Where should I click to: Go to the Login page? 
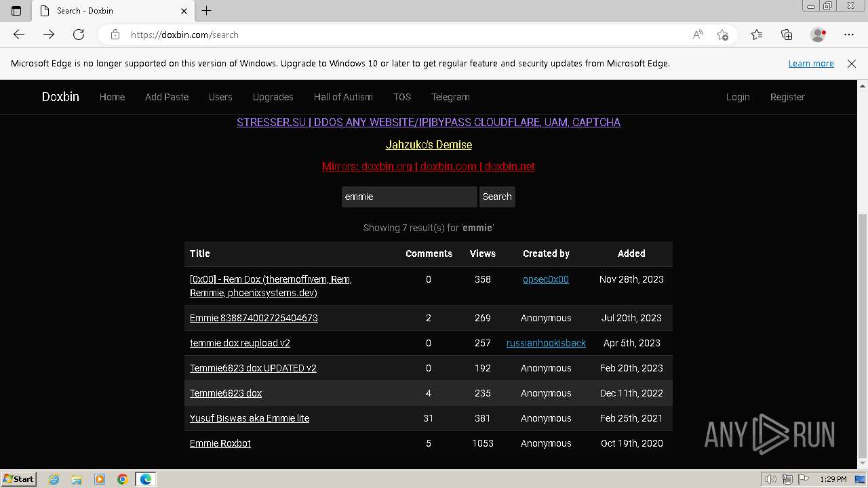point(738,97)
